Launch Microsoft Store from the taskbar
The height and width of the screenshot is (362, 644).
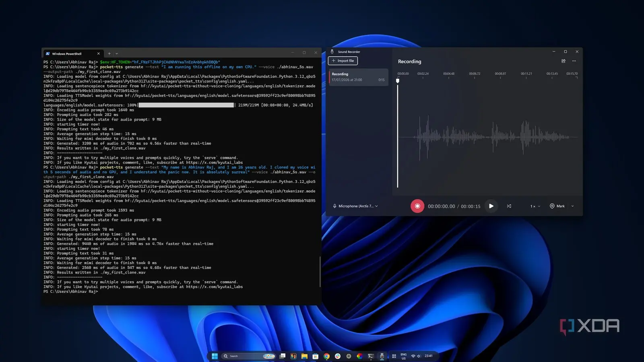pyautogui.click(x=316, y=356)
